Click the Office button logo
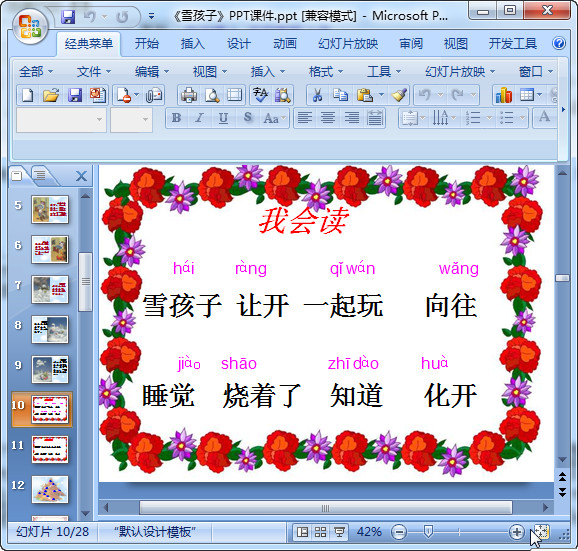 (x=30, y=27)
